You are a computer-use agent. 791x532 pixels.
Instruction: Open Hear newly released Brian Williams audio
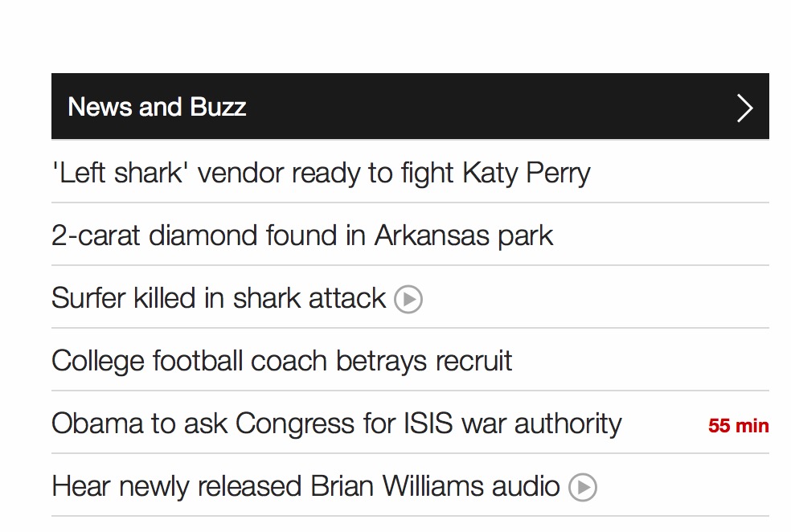point(305,486)
